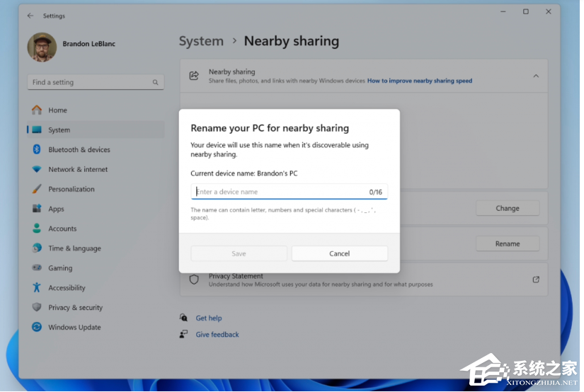Open Network & internet settings

pos(78,170)
